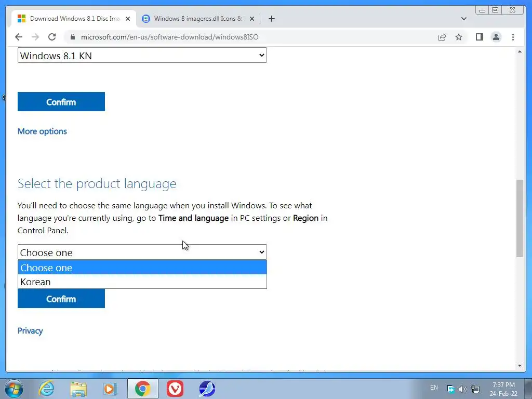Viewport: 532px width, 399px height.
Task: Reload the current page
Action: click(x=52, y=37)
